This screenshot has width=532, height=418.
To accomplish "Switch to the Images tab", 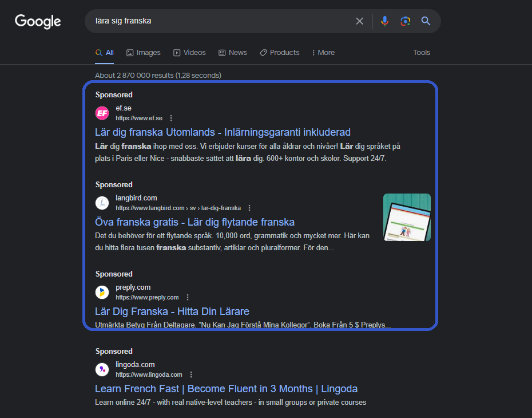I will [x=143, y=53].
